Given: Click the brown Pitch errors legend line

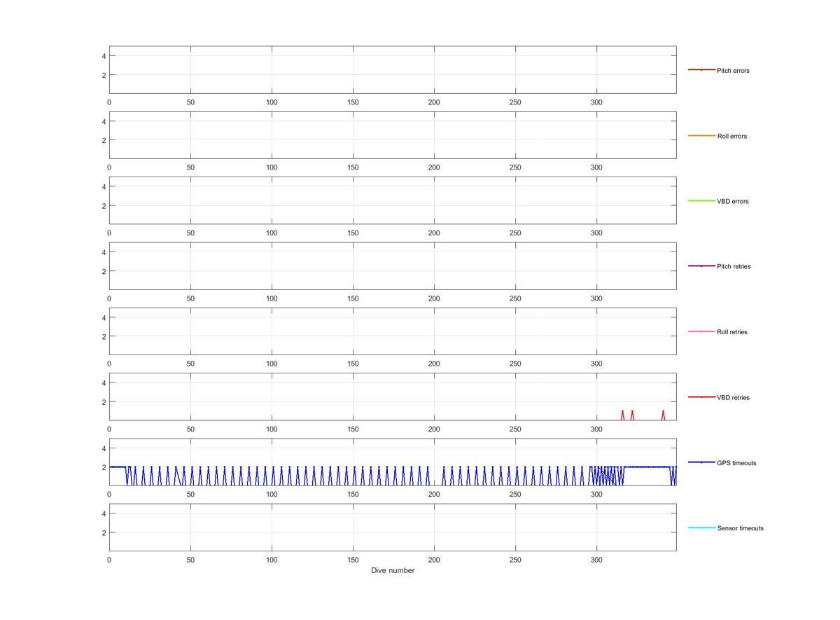Looking at the screenshot, I should coord(701,70).
